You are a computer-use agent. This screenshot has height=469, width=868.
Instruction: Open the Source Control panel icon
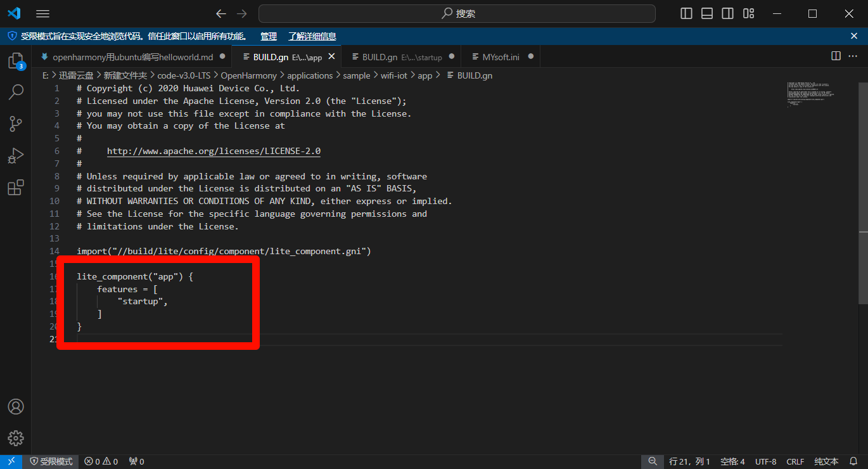pos(15,124)
